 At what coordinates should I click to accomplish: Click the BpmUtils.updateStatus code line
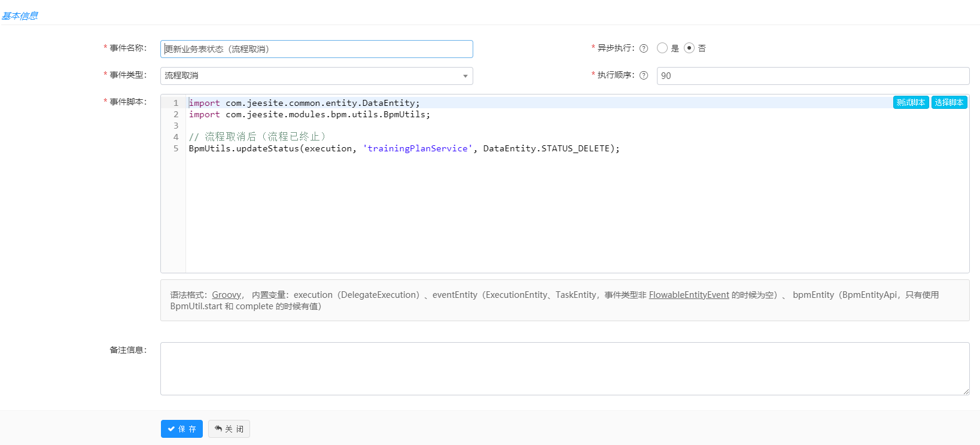pos(404,148)
